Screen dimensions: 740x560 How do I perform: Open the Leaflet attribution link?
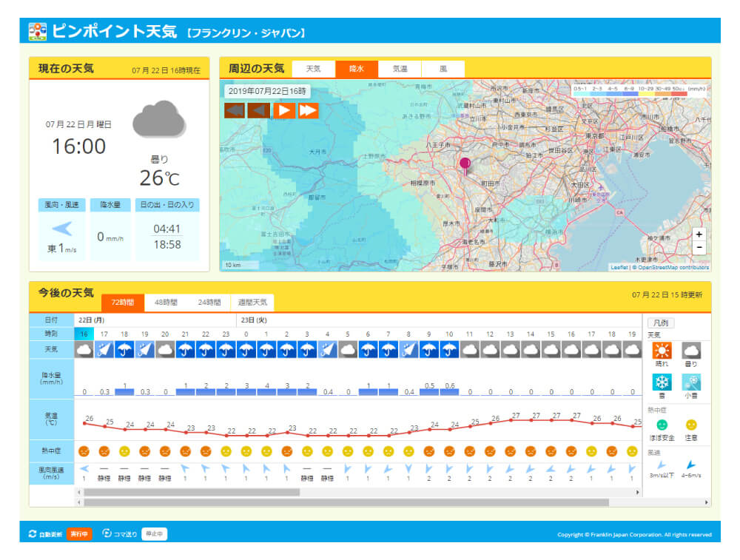[619, 268]
